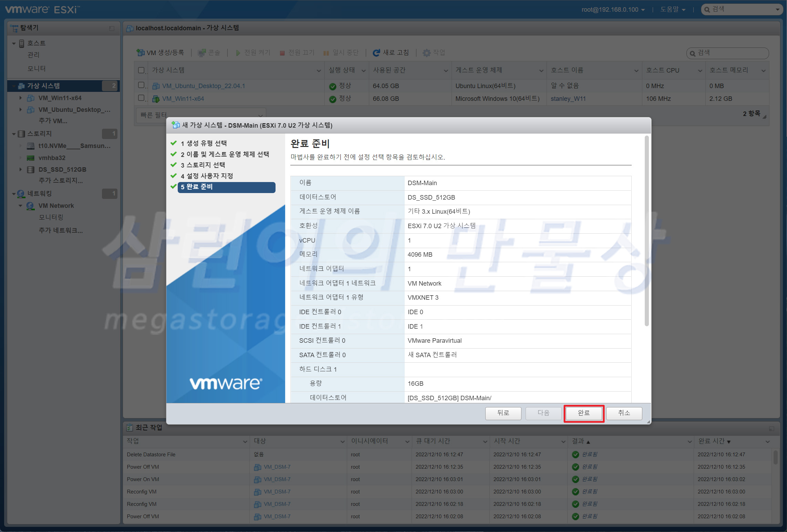Toggle the select-all virtual machines checkbox
The image size is (787, 532).
141,70
